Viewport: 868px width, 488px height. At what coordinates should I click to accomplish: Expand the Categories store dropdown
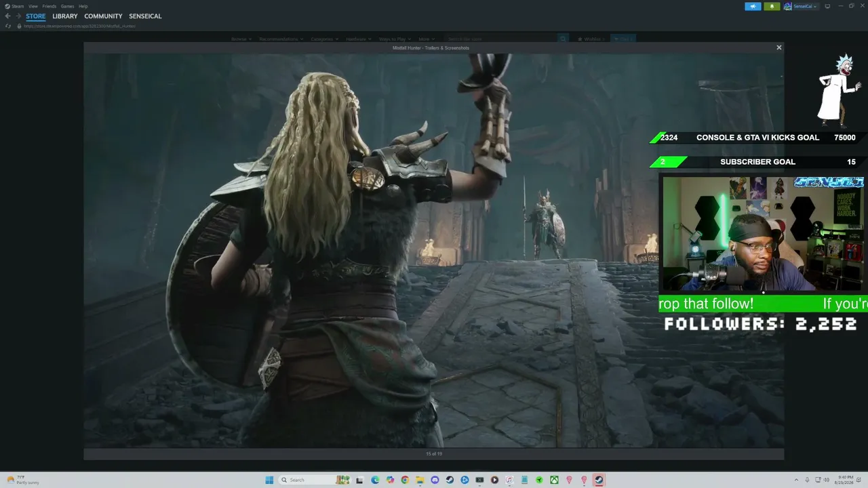point(324,39)
